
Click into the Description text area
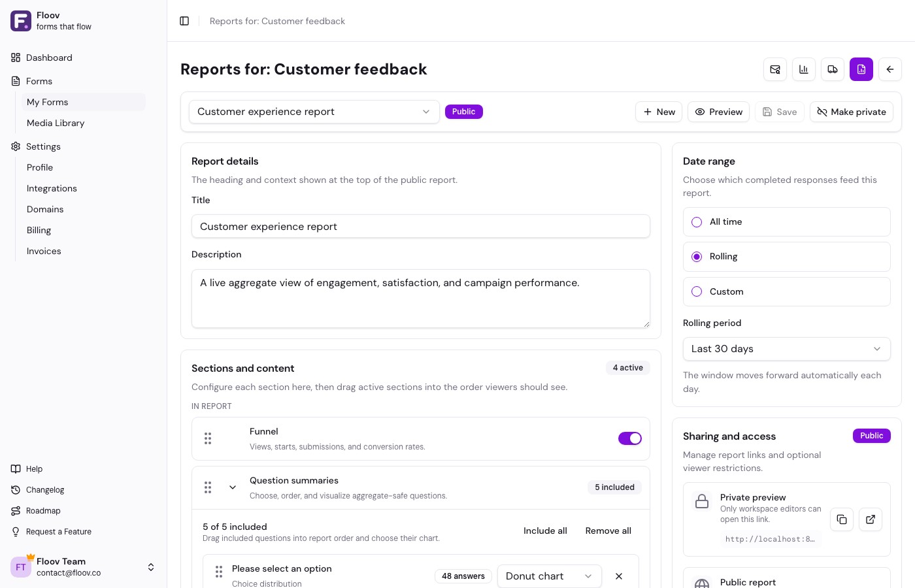coord(421,299)
